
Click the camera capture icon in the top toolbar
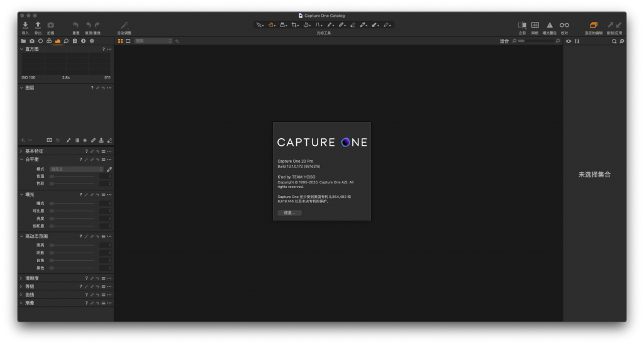point(50,25)
